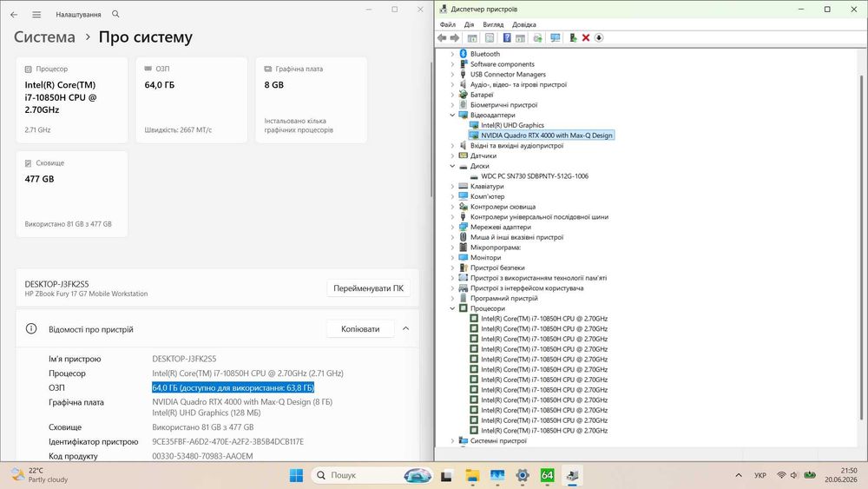
Task: Click info icon beside Відомості про пристрій
Action: click(31, 328)
